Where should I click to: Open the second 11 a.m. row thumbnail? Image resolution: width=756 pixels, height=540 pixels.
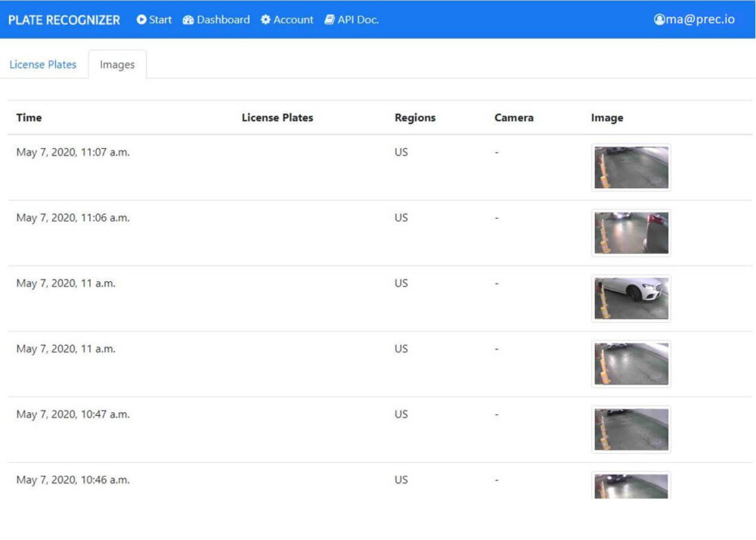[631, 364]
